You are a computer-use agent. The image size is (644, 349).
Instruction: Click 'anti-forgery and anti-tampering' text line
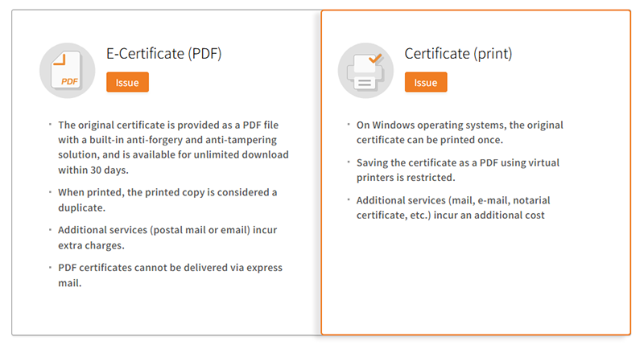173,140
